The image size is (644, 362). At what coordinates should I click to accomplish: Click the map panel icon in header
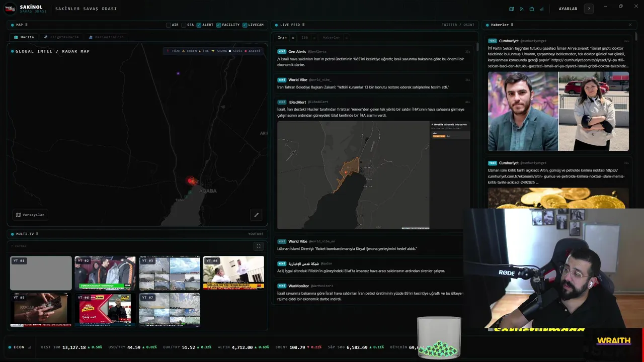coord(512,9)
